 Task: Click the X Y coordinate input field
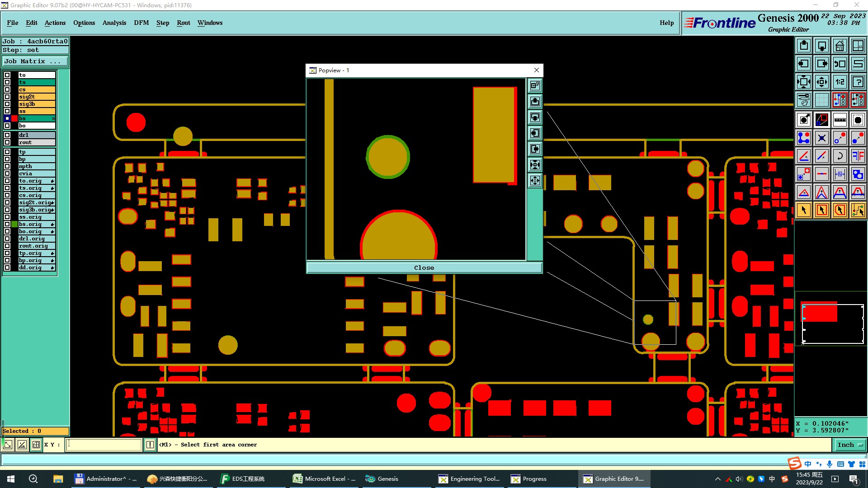tap(104, 445)
